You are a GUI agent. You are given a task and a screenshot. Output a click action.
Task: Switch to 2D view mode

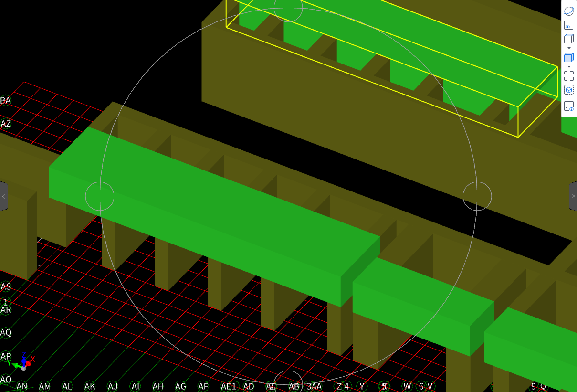tap(568, 25)
